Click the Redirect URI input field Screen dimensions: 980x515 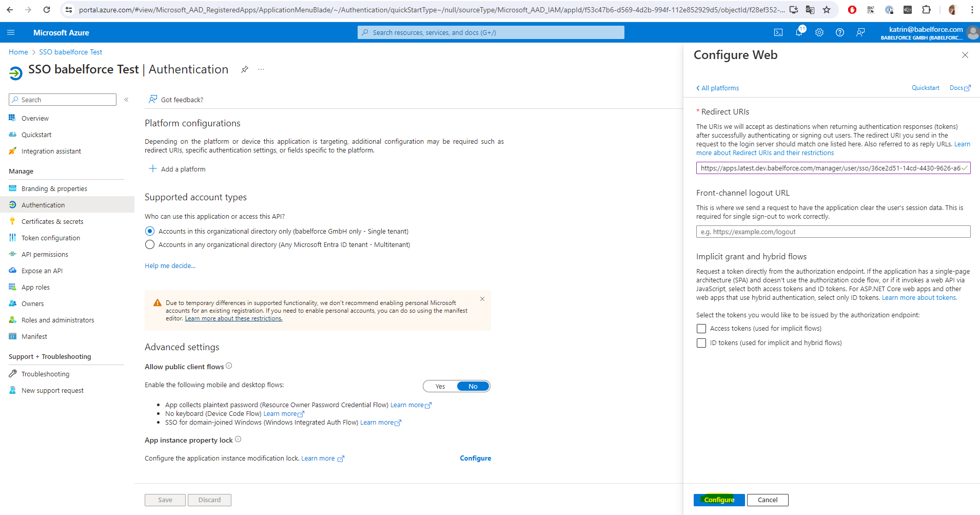[x=833, y=168]
